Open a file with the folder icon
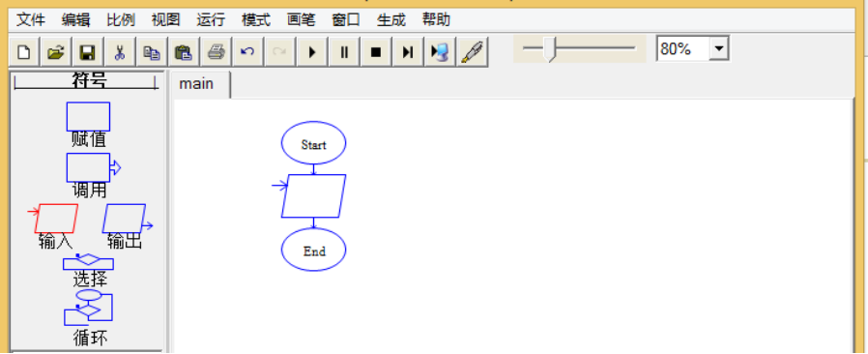This screenshot has height=354, width=868. point(55,52)
